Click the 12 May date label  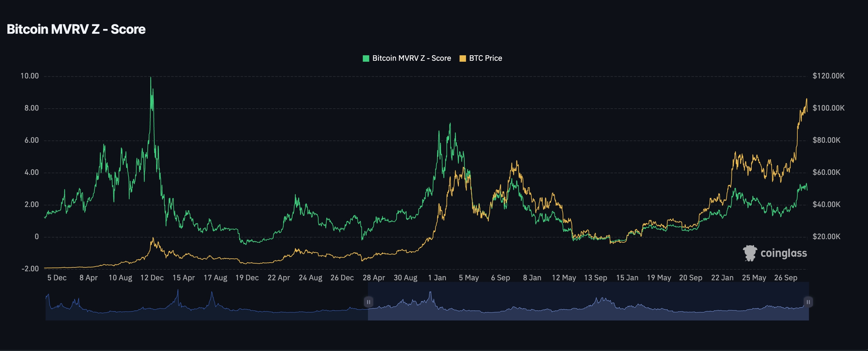[564, 278]
